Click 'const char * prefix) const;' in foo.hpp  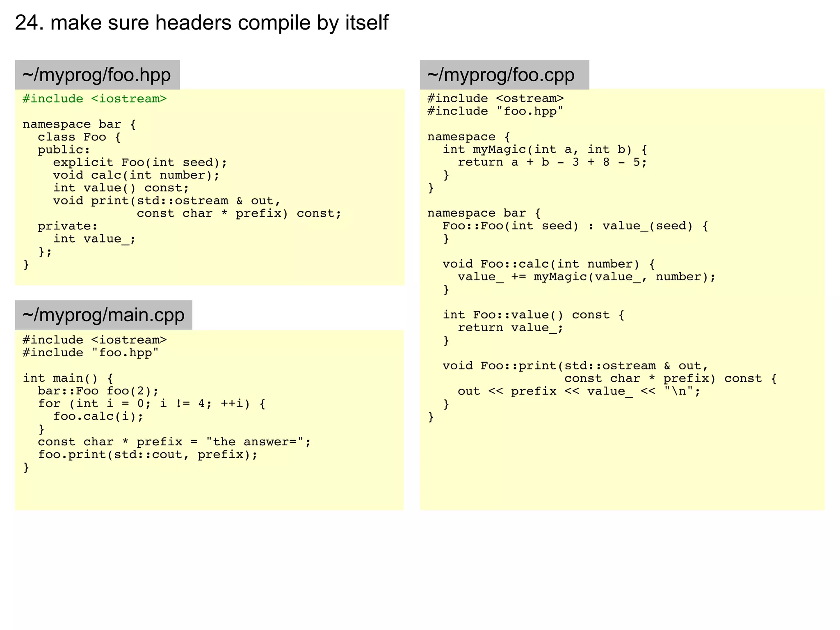pyautogui.click(x=239, y=213)
